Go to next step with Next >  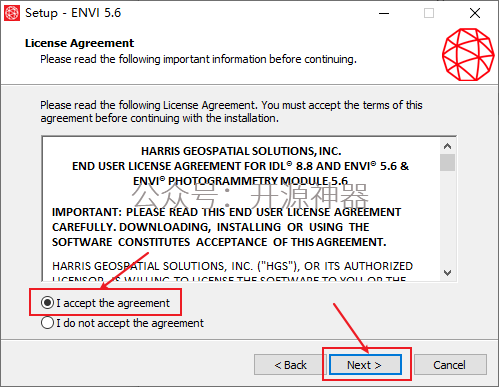tap(365, 365)
